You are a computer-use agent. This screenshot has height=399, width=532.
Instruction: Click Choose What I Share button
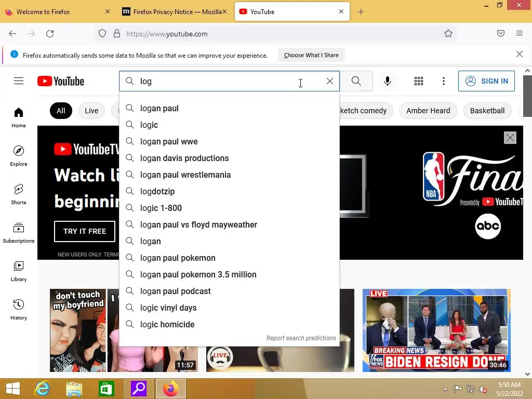pyautogui.click(x=311, y=55)
